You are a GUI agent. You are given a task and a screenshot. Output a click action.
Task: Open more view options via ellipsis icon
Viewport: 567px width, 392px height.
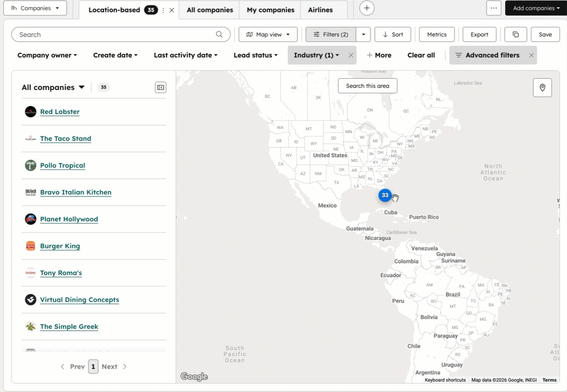[493, 8]
